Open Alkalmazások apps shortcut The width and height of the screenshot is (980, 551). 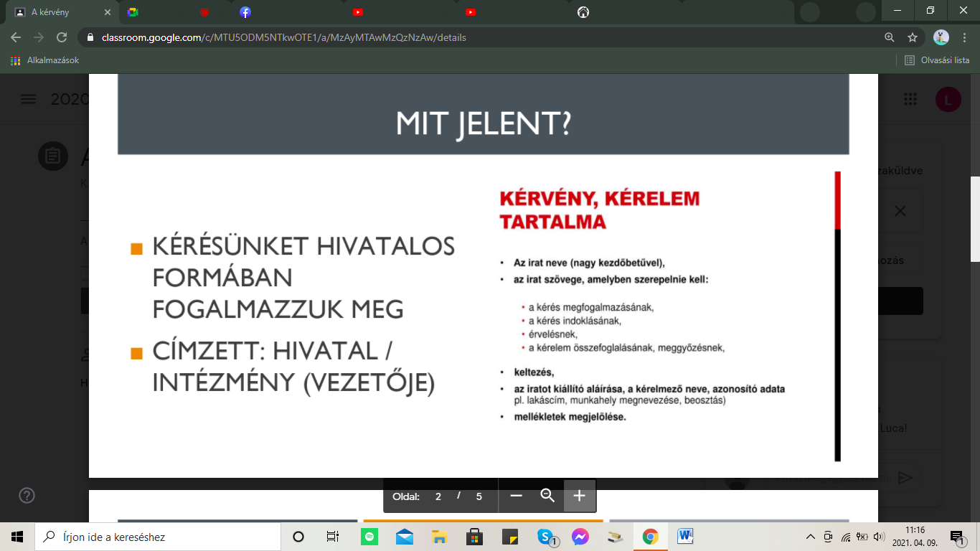[x=45, y=60]
